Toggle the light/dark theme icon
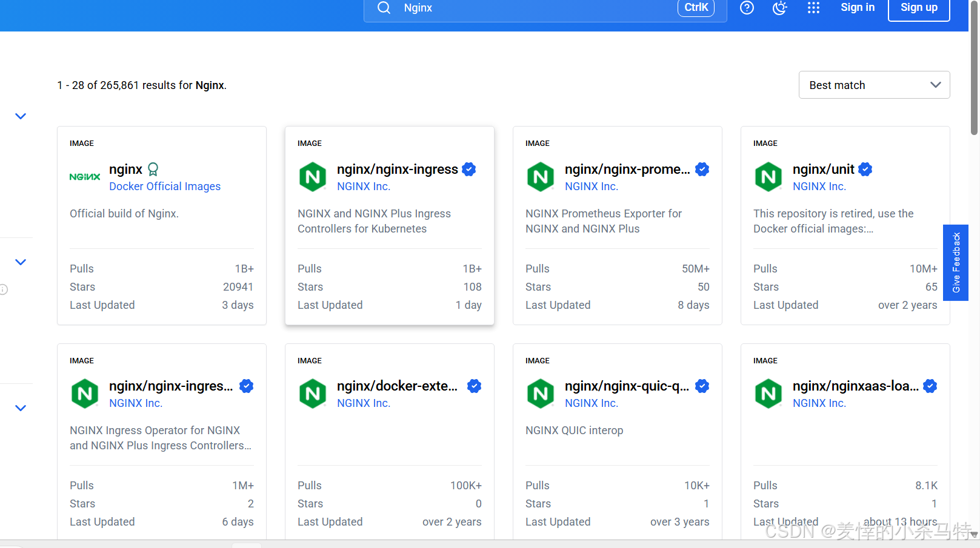This screenshot has height=548, width=980. 780,7
